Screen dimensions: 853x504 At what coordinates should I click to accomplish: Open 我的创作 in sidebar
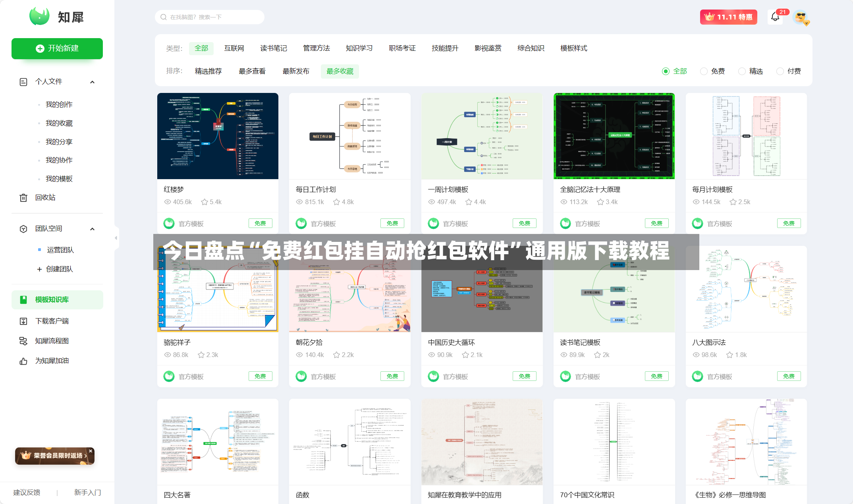coord(59,105)
